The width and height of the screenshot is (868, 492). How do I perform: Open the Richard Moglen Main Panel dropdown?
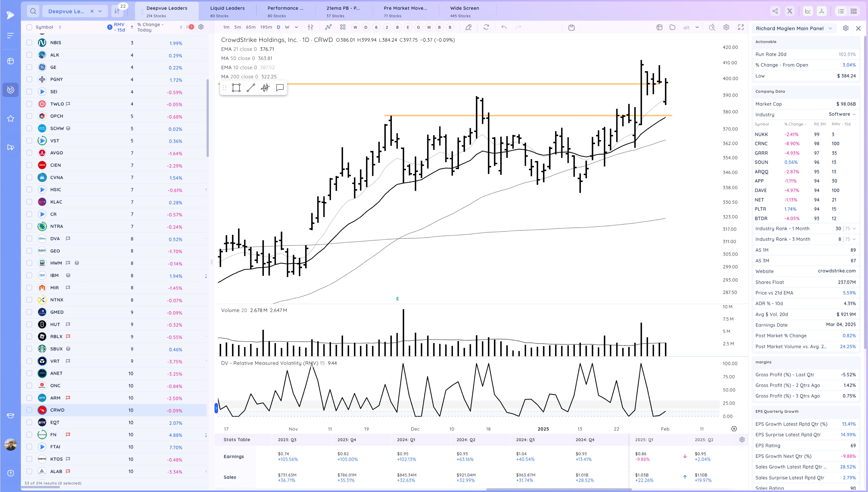(830, 28)
